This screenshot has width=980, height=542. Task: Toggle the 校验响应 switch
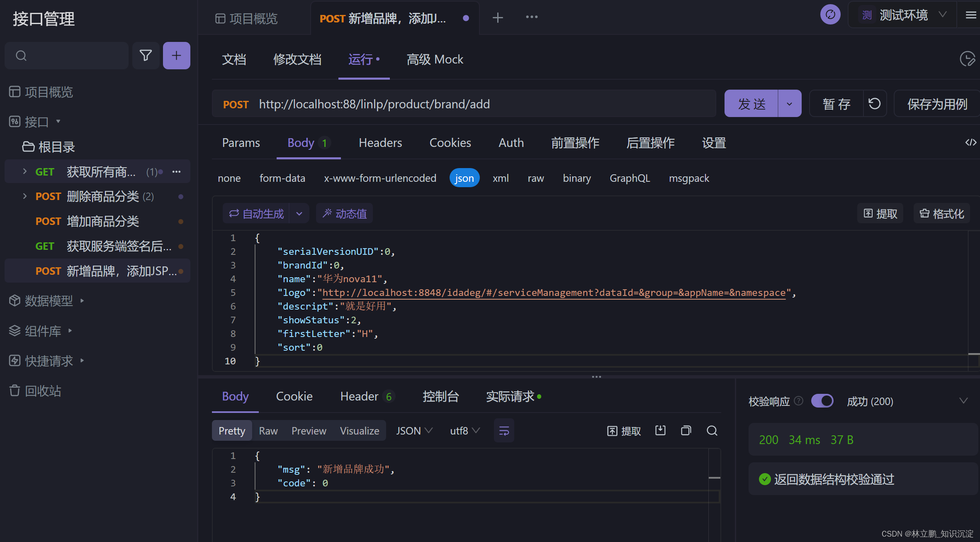tap(822, 401)
